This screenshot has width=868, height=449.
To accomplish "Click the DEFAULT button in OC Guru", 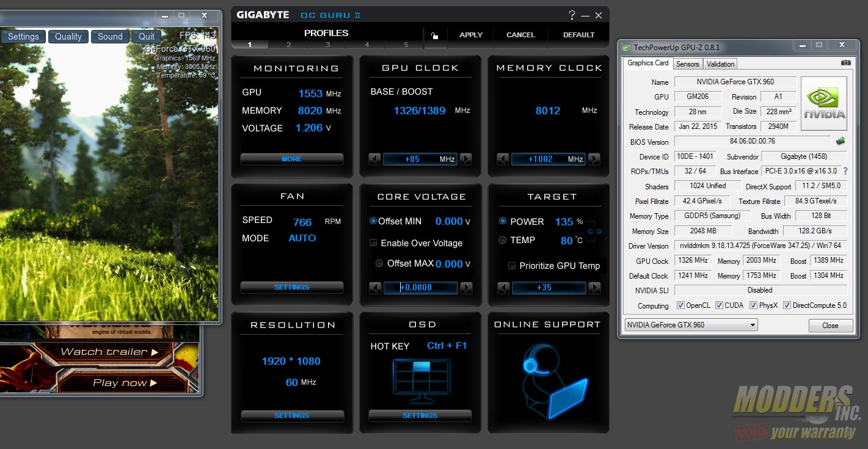I will [x=578, y=35].
